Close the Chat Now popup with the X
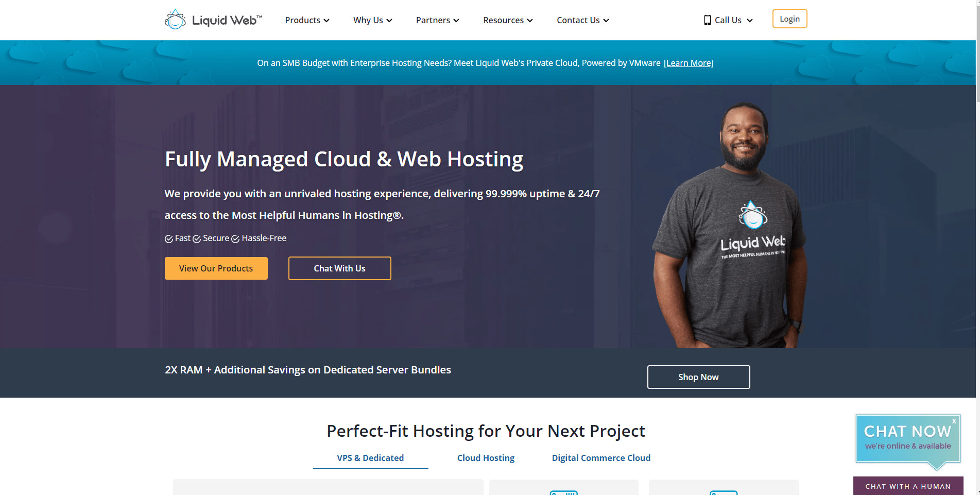980x495 pixels. tap(954, 421)
